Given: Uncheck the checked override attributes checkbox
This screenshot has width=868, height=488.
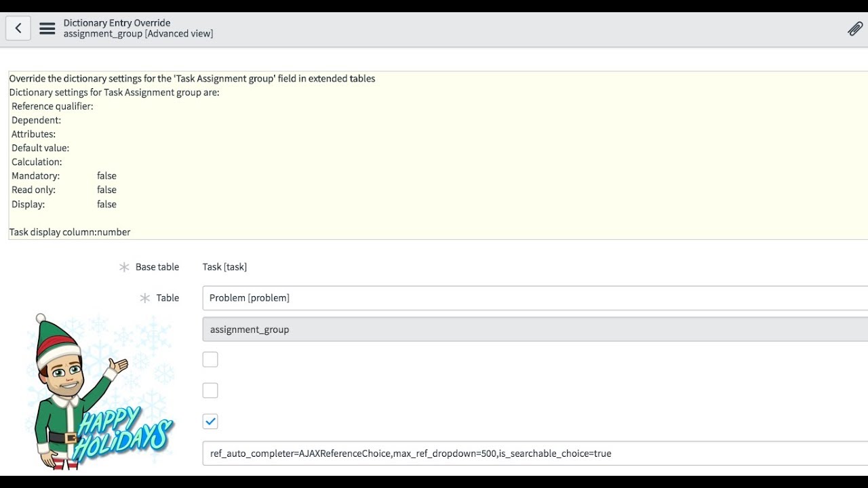Looking at the screenshot, I should point(210,422).
